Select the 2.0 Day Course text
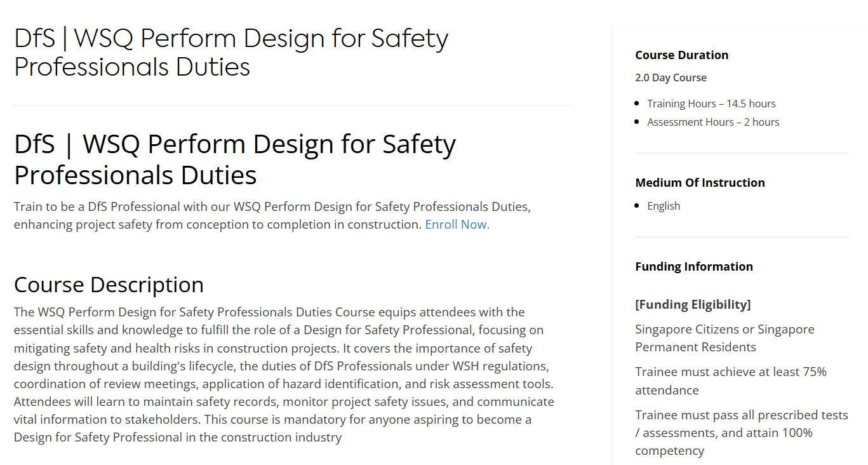This screenshot has height=465, width=868. pyautogui.click(x=671, y=77)
